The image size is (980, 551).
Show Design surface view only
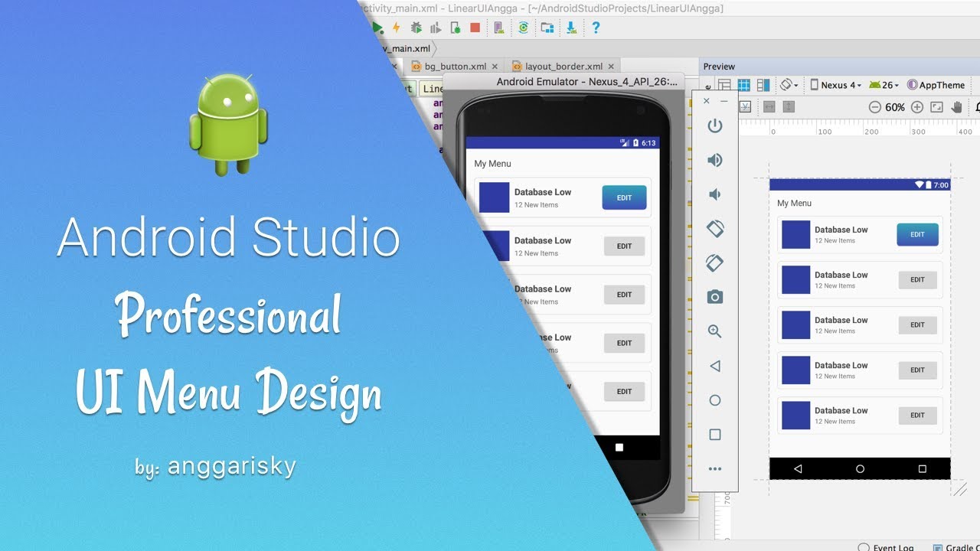pyautogui.click(x=724, y=85)
